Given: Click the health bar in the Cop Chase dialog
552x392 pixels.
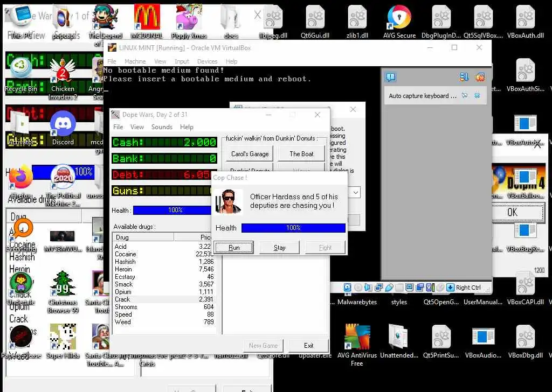Looking at the screenshot, I should pyautogui.click(x=293, y=228).
